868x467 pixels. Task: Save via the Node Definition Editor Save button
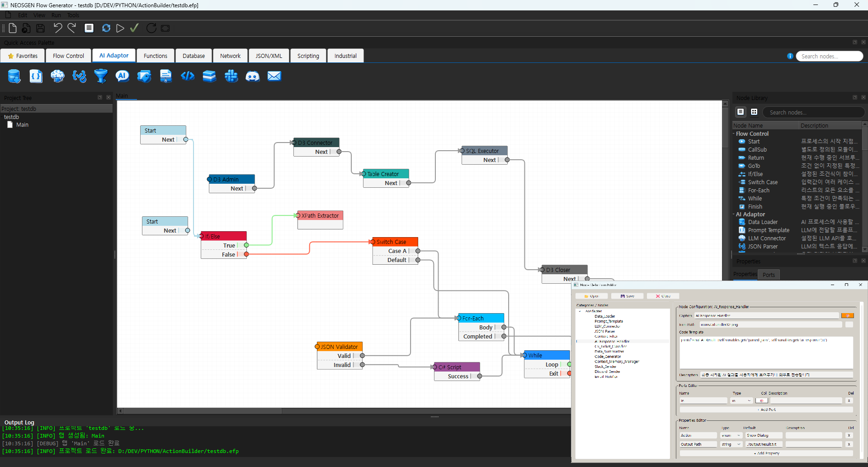[x=627, y=296]
